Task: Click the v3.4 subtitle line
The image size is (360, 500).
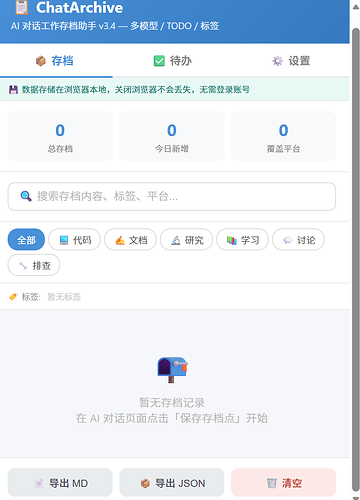Action: 115,26
